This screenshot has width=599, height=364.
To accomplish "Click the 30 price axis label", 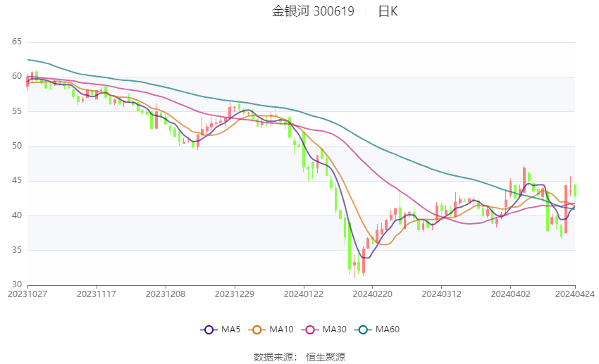I will (17, 284).
